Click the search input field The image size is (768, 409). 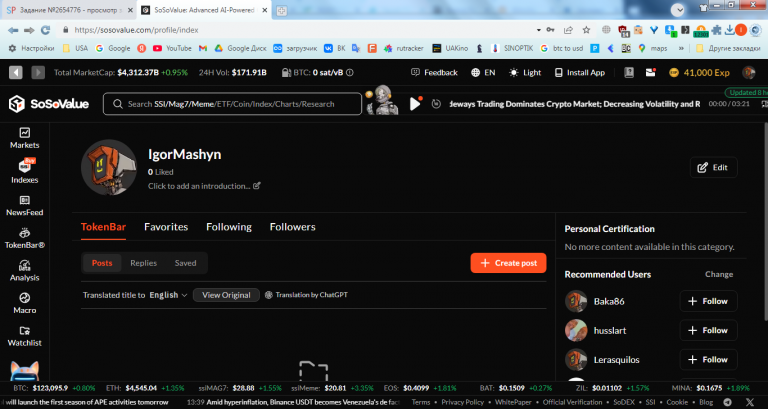[x=232, y=104]
